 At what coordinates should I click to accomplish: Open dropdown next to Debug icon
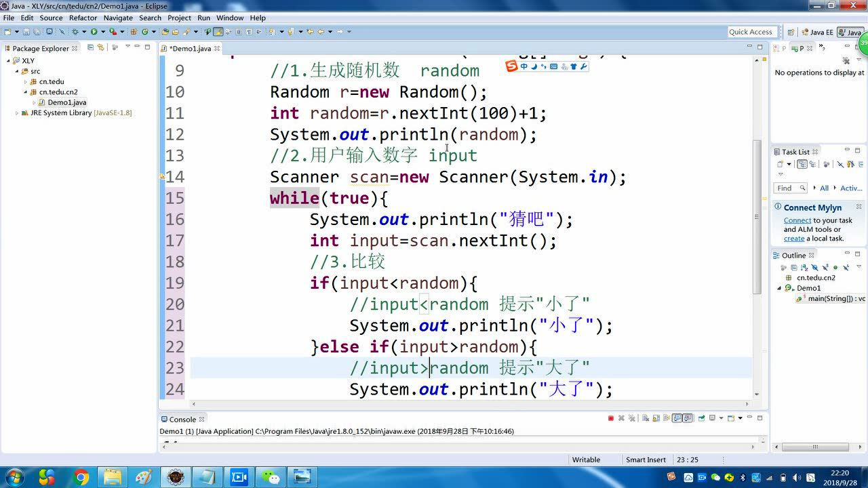[84, 31]
